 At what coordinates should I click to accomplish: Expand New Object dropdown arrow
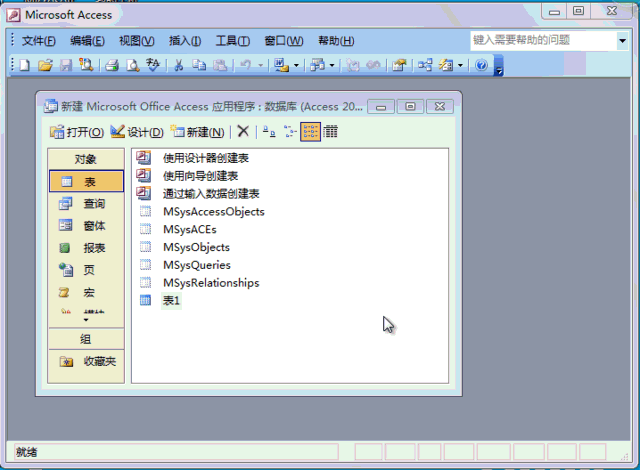(460, 65)
